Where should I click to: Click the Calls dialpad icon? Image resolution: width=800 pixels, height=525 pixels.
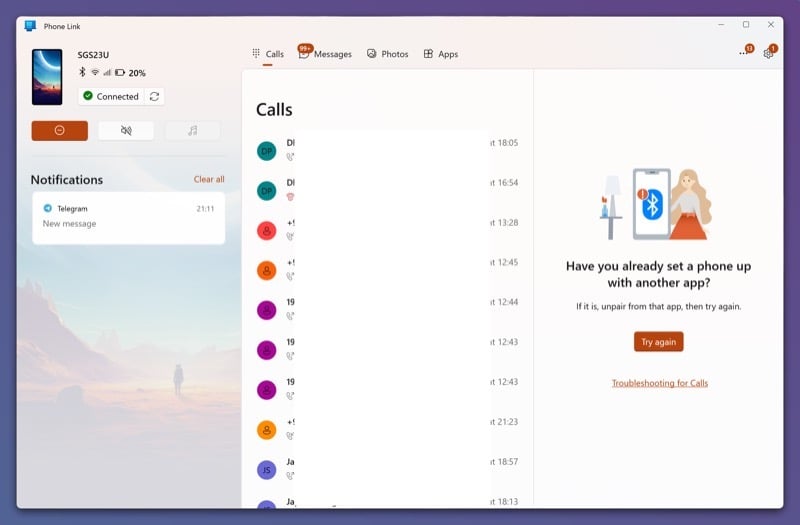coord(256,53)
